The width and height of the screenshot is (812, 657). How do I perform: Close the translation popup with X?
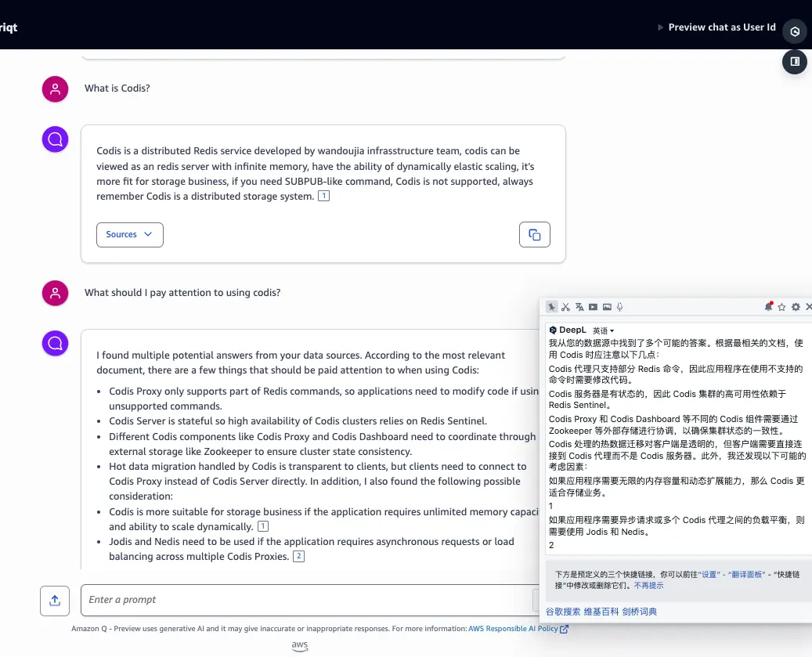[x=808, y=307]
